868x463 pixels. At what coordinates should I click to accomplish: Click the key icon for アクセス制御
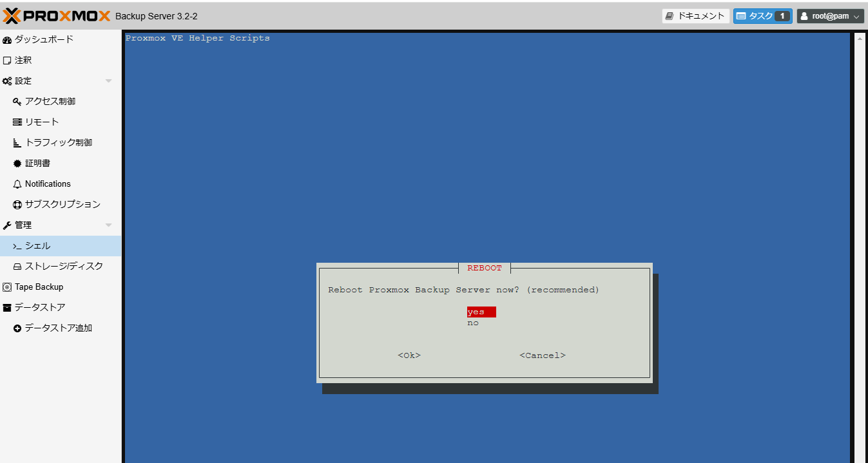17,102
